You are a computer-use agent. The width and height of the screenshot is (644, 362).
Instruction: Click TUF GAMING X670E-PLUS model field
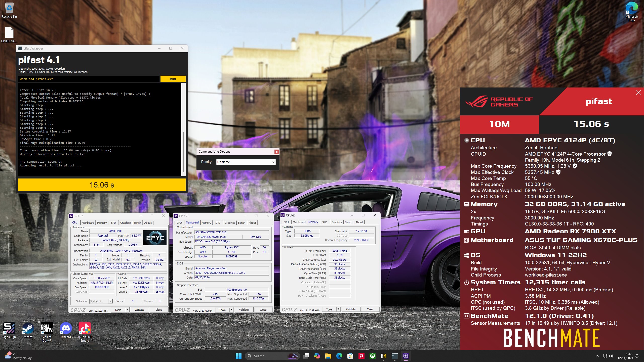218,237
